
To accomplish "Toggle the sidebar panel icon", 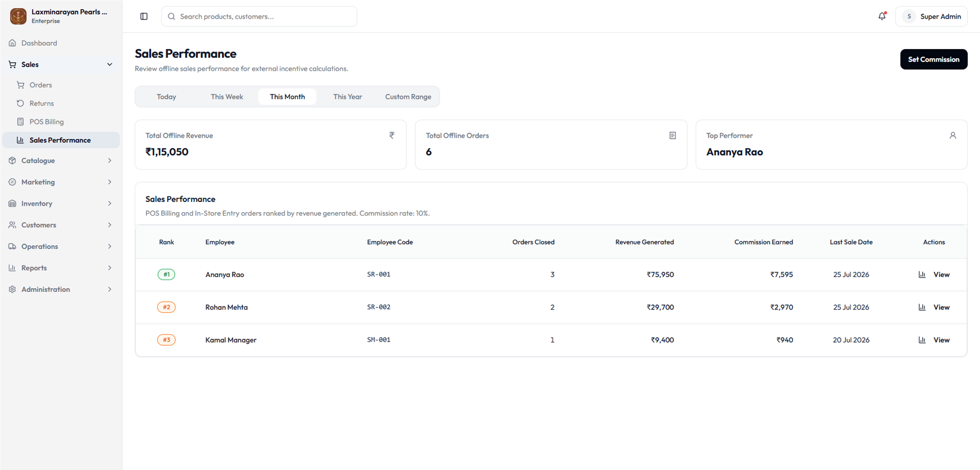I will tap(144, 17).
